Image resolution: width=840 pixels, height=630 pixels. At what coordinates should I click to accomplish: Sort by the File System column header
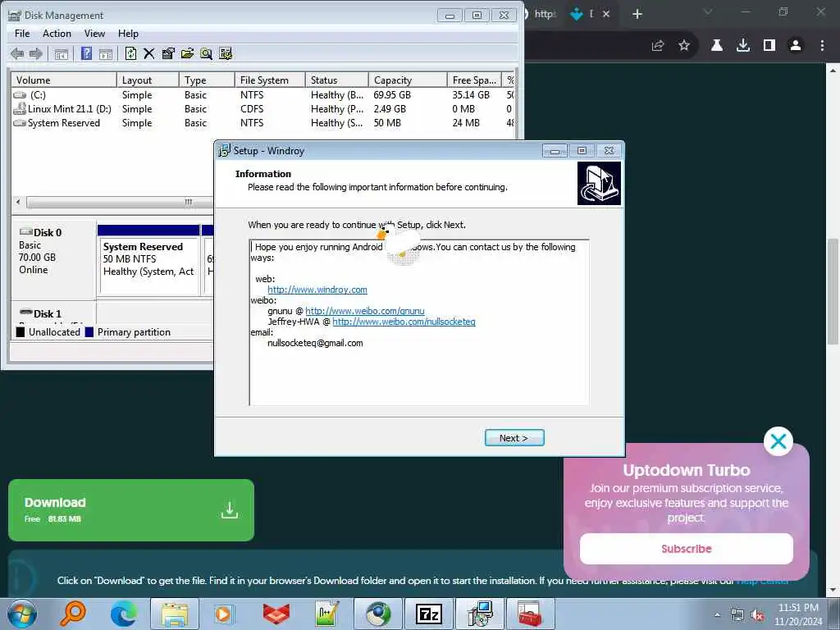tap(270, 80)
